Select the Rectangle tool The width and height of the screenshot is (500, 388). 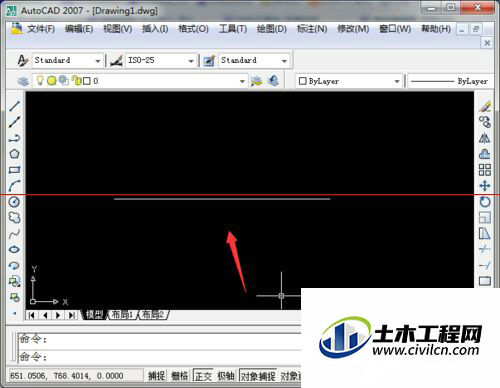point(14,170)
